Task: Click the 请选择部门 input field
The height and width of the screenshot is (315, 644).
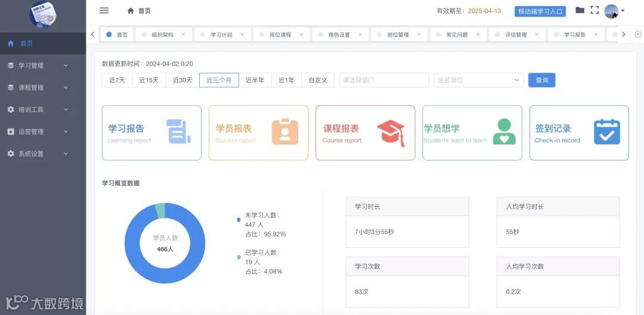Action: click(x=384, y=80)
